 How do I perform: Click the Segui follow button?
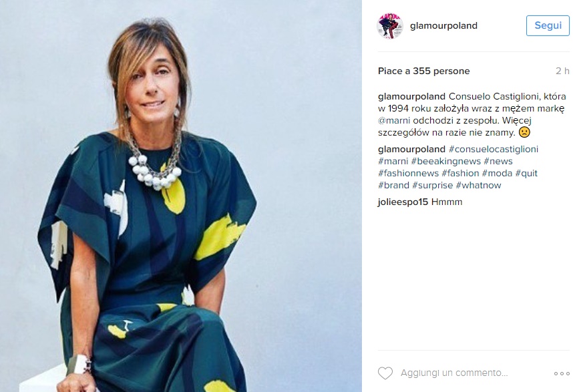coord(548,25)
